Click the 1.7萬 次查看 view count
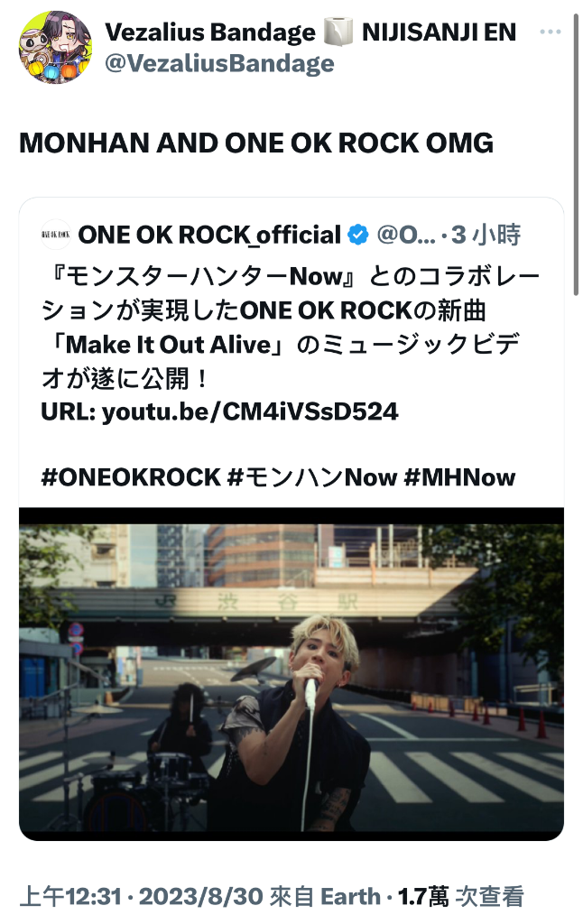The height and width of the screenshot is (924, 583). (461, 896)
